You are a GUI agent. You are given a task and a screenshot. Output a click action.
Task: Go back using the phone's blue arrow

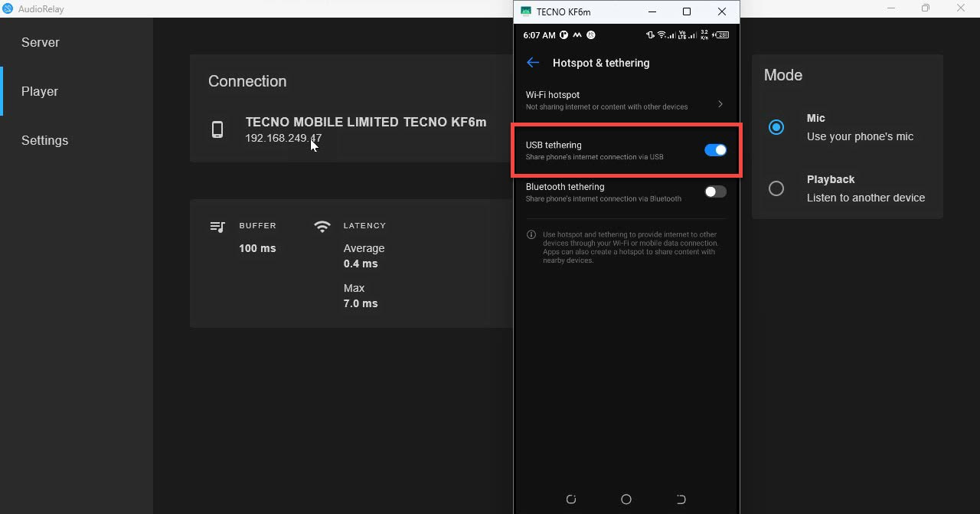(533, 63)
